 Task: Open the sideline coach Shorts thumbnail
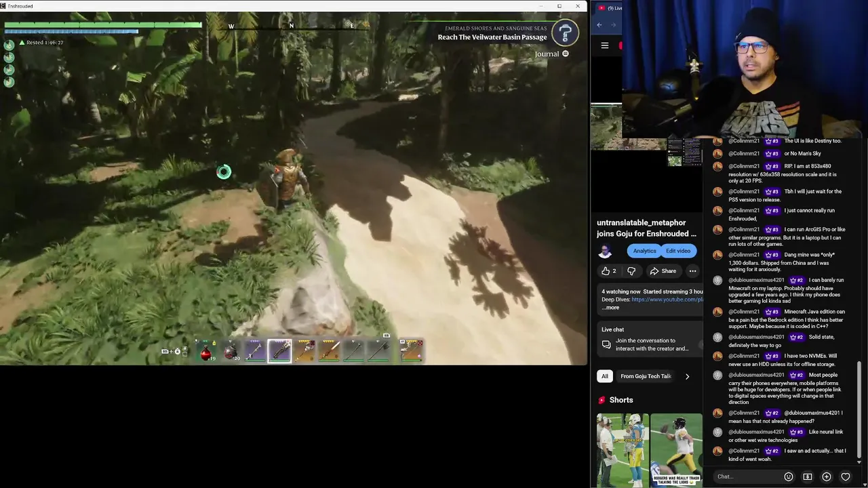(623, 450)
